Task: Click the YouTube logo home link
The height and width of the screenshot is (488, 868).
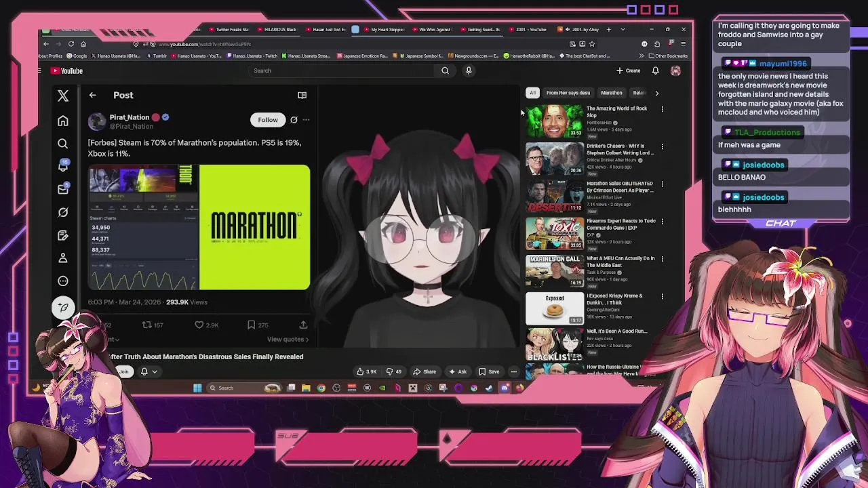Action: (x=67, y=70)
